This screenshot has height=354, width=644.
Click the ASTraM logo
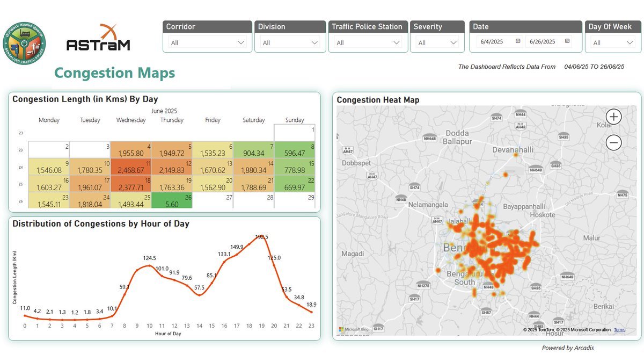click(x=98, y=39)
